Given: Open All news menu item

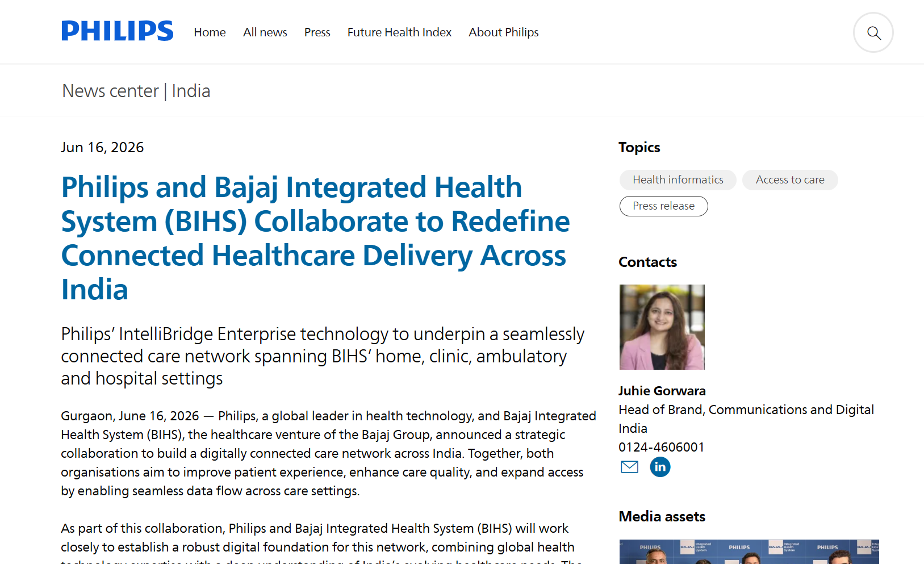Looking at the screenshot, I should tap(265, 32).
